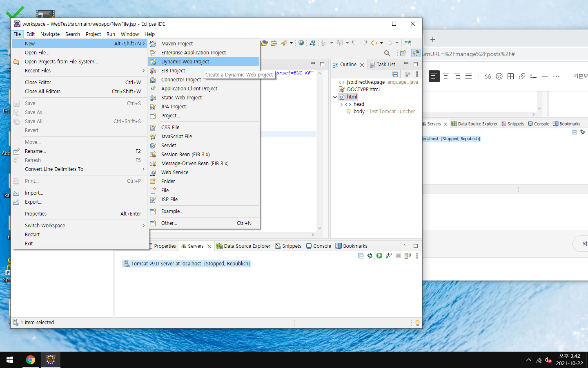Click the quote icon in browser editor
The width and height of the screenshot is (588, 368).
tap(488, 76)
